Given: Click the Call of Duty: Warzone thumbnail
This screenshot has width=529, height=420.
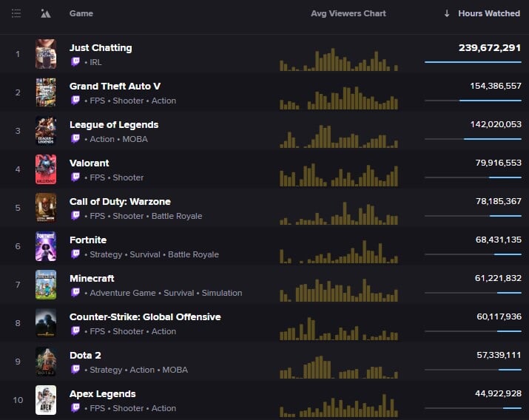Looking at the screenshot, I should coord(46,208).
